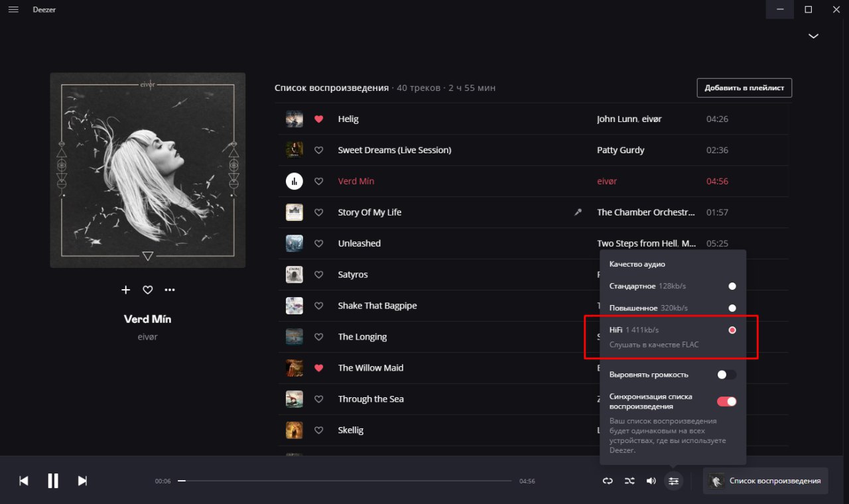Show lyrics via microphone icon on Story Of My Life
This screenshot has width=849, height=504.
578,212
